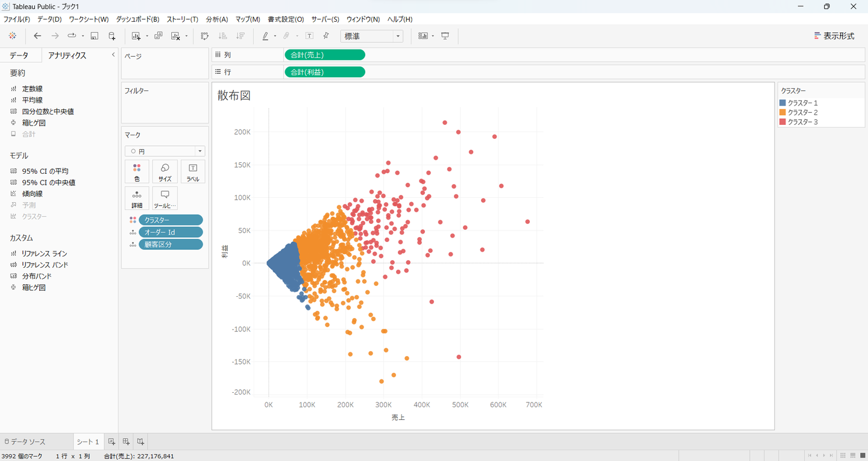Open the Color (色) mark card
Screen dimensions: 868x461
click(x=137, y=171)
